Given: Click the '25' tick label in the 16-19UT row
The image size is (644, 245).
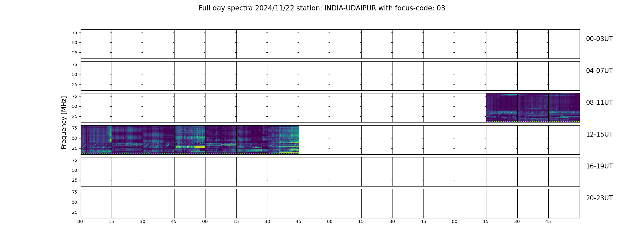Looking at the screenshot, I should [x=75, y=180].
